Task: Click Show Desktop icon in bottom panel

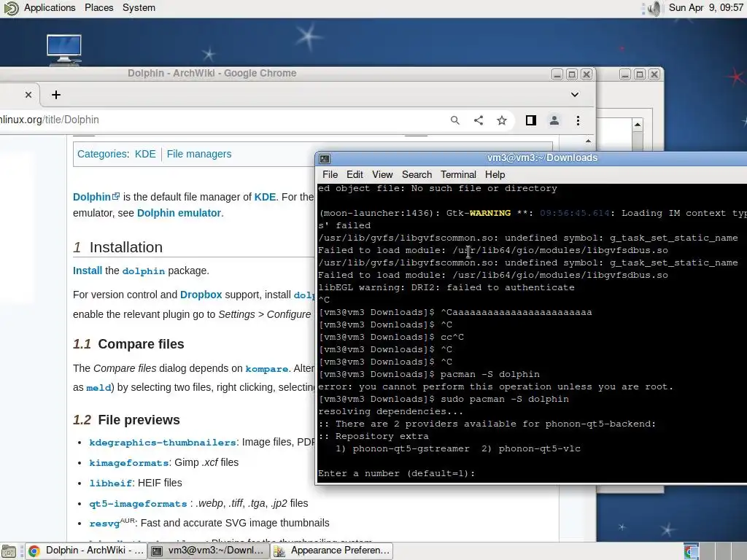Action: [x=9, y=551]
